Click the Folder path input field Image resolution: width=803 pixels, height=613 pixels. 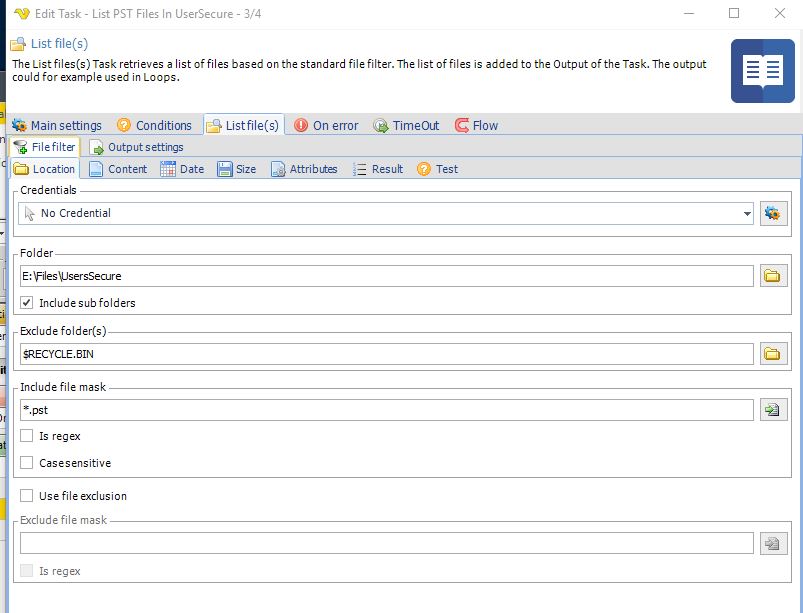386,276
